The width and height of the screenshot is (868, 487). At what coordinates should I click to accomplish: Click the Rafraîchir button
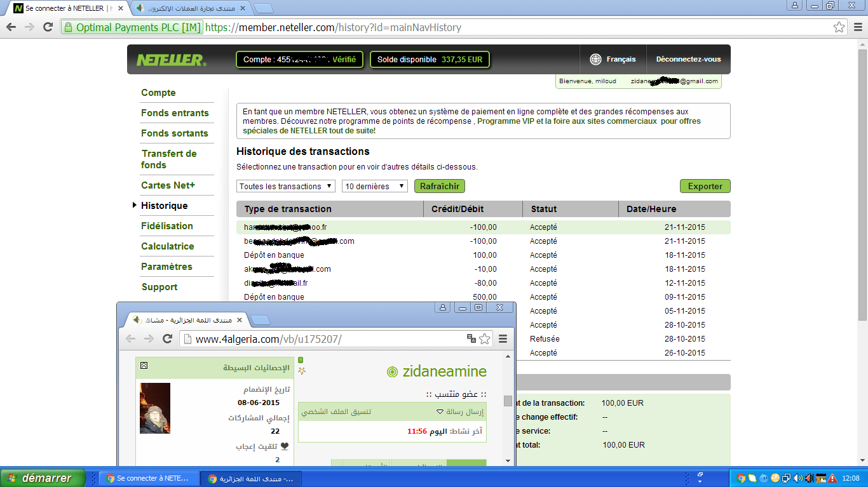pyautogui.click(x=440, y=186)
